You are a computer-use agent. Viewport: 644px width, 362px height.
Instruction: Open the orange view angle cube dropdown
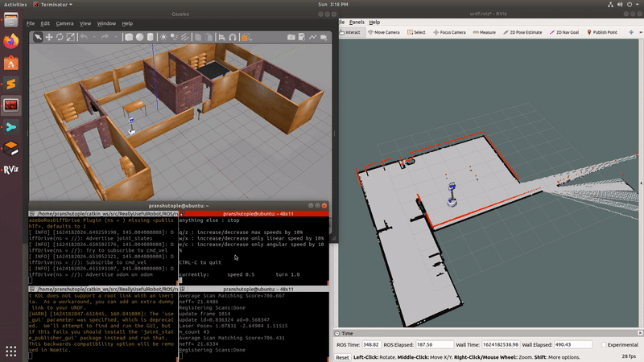(246, 37)
